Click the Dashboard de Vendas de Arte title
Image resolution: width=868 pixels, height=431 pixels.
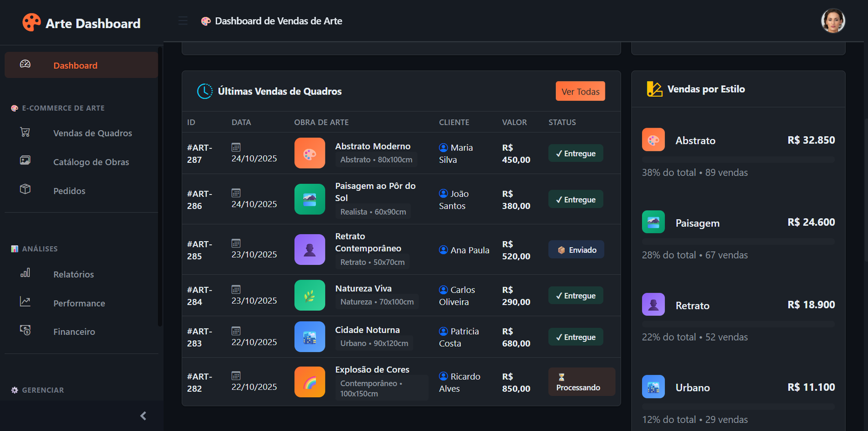(x=278, y=21)
